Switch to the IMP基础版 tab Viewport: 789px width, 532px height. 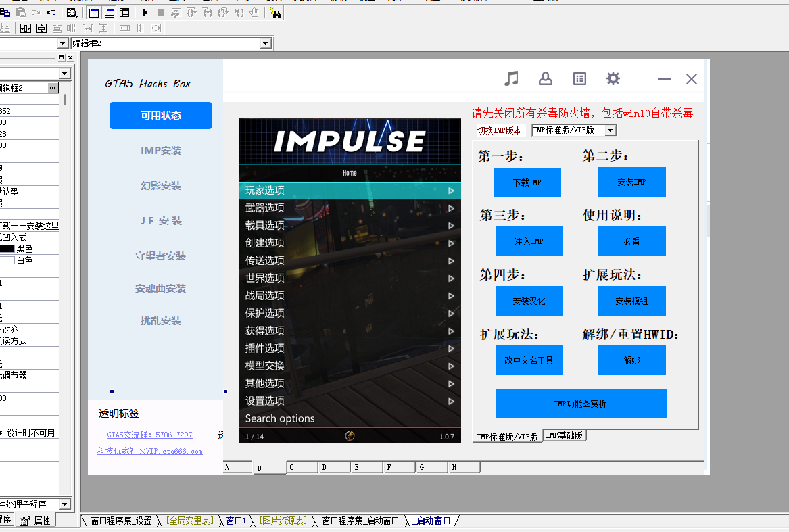click(x=565, y=436)
